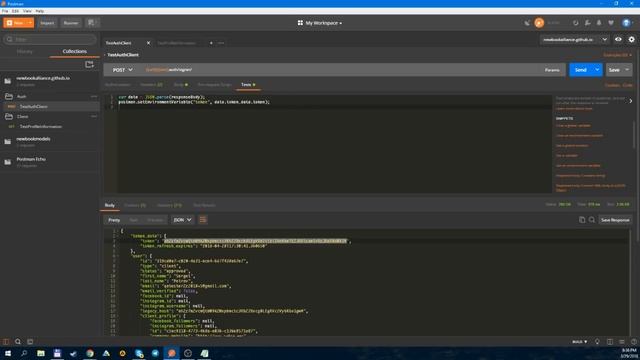Click the orange New button

[x=15, y=23]
